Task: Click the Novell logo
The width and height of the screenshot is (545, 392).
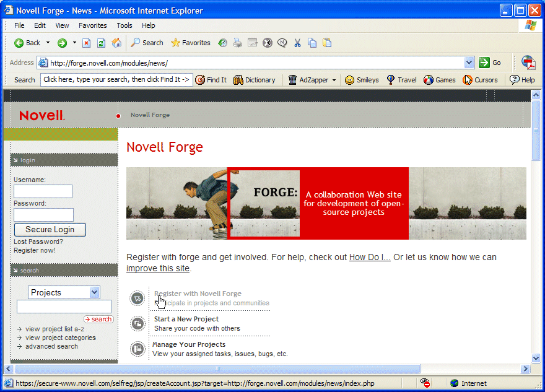Action: (41, 115)
